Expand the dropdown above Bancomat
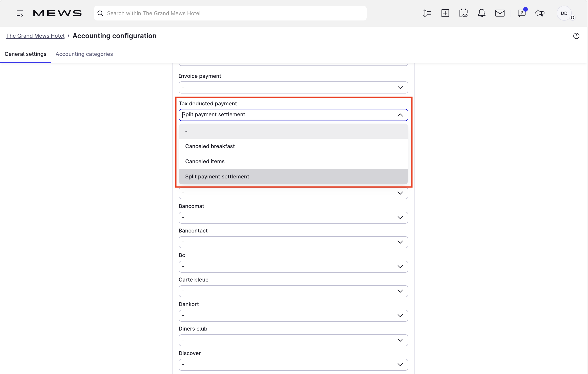588x374 pixels. click(293, 193)
